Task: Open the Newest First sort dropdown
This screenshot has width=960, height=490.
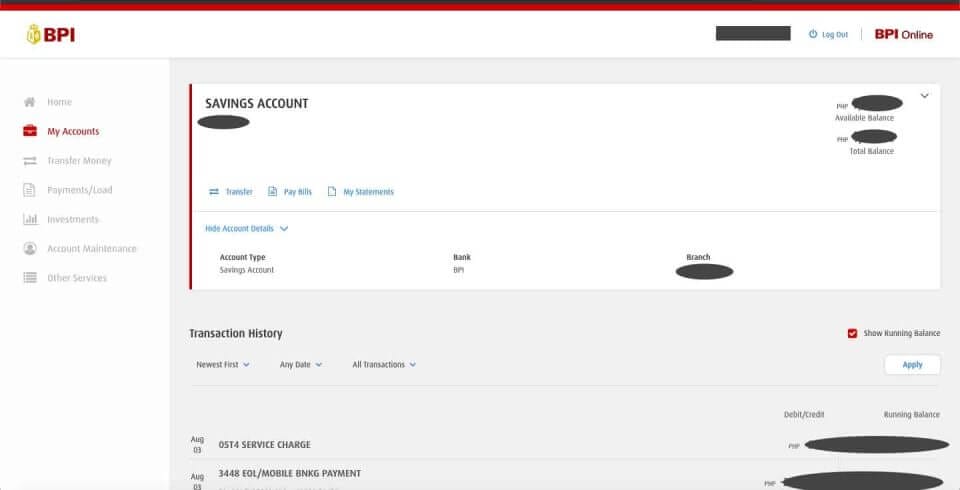Action: (x=223, y=365)
